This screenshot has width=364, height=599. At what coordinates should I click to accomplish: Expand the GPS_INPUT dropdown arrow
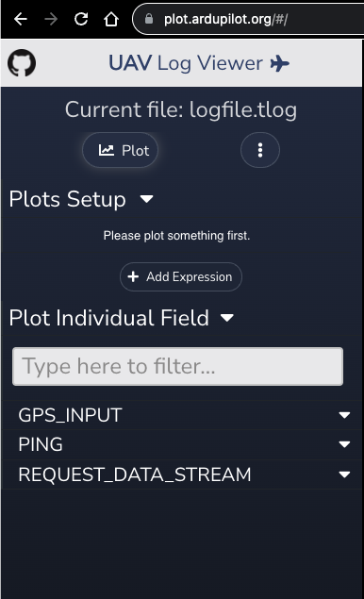344,415
